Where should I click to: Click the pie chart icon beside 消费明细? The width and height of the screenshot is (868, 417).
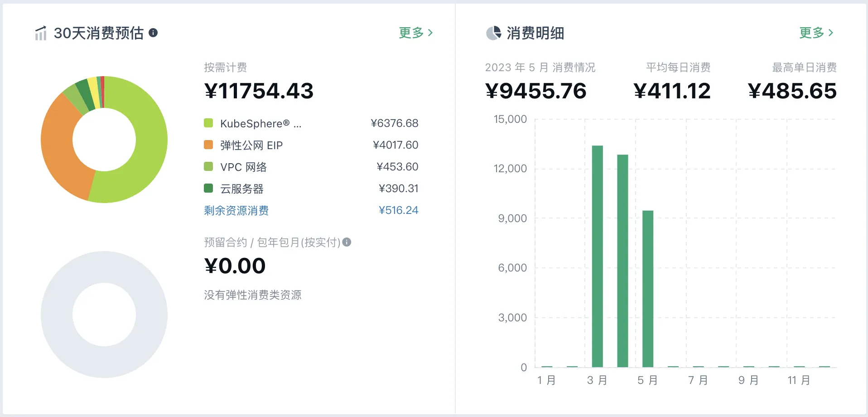click(x=493, y=33)
